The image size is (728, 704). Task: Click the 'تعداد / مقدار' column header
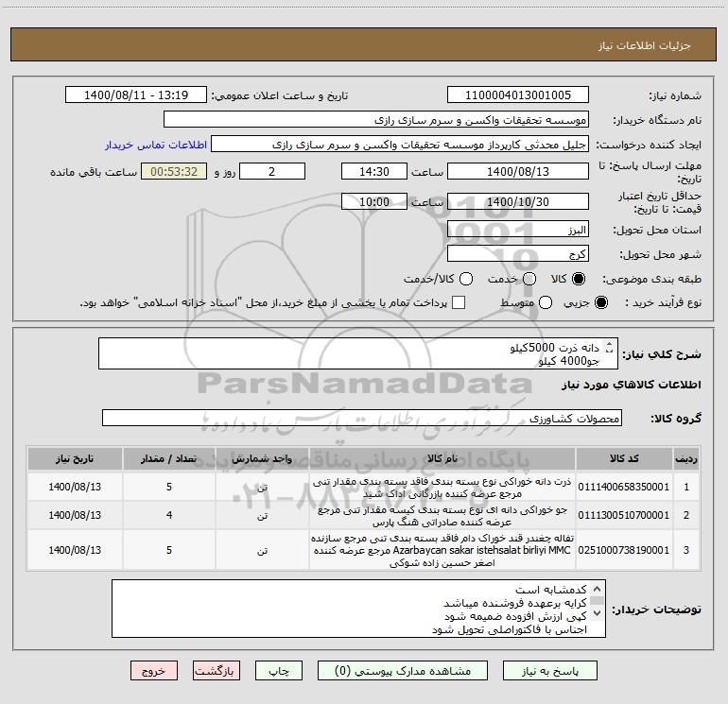pos(169,458)
